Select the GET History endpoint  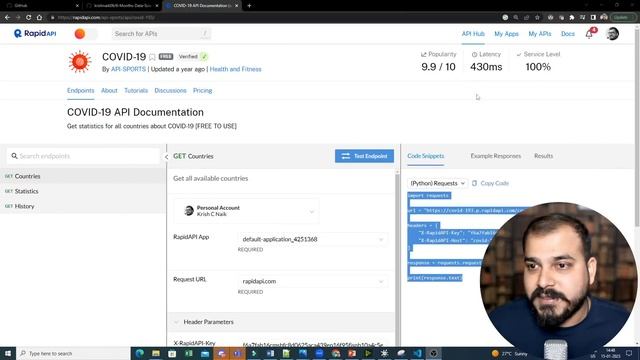coord(83,206)
